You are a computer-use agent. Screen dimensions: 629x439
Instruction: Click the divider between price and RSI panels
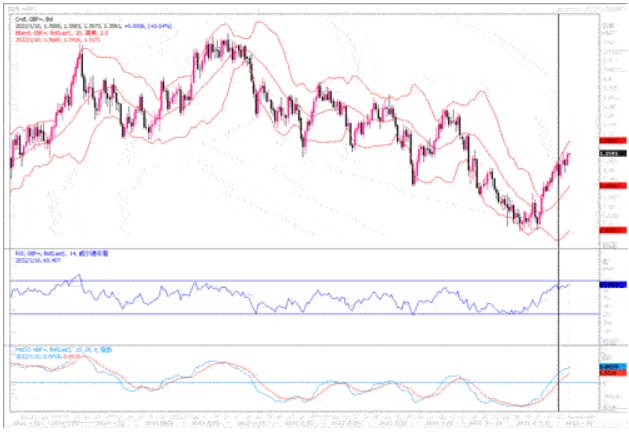coord(300,246)
